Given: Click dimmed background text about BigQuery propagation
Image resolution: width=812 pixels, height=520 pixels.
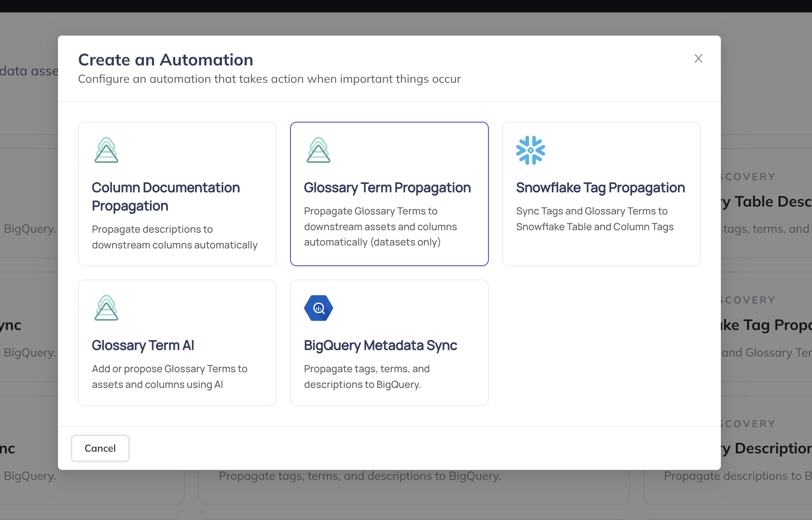Looking at the screenshot, I should [x=360, y=476].
